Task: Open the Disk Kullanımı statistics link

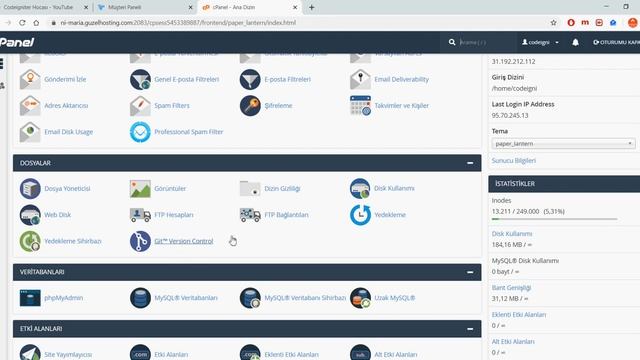Action: point(512,234)
